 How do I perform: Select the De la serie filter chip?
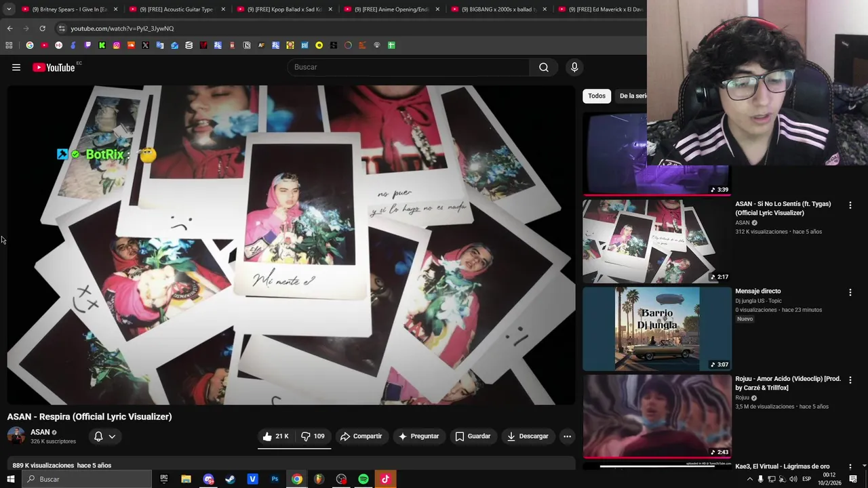[x=633, y=96]
